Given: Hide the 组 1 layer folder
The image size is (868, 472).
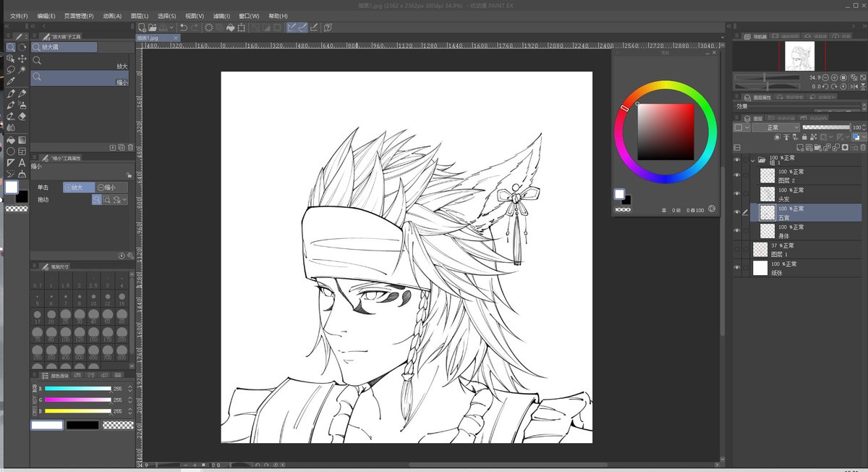Looking at the screenshot, I should tap(737, 160).
